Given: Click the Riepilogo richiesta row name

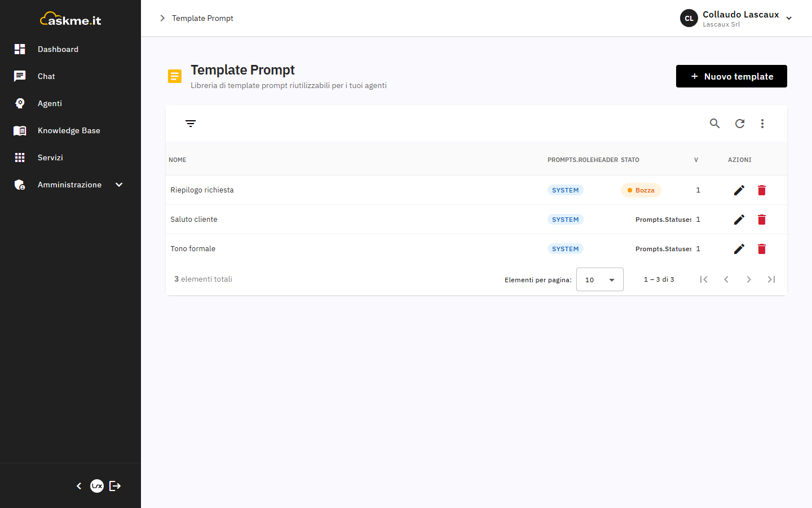Looking at the screenshot, I should click(x=202, y=190).
